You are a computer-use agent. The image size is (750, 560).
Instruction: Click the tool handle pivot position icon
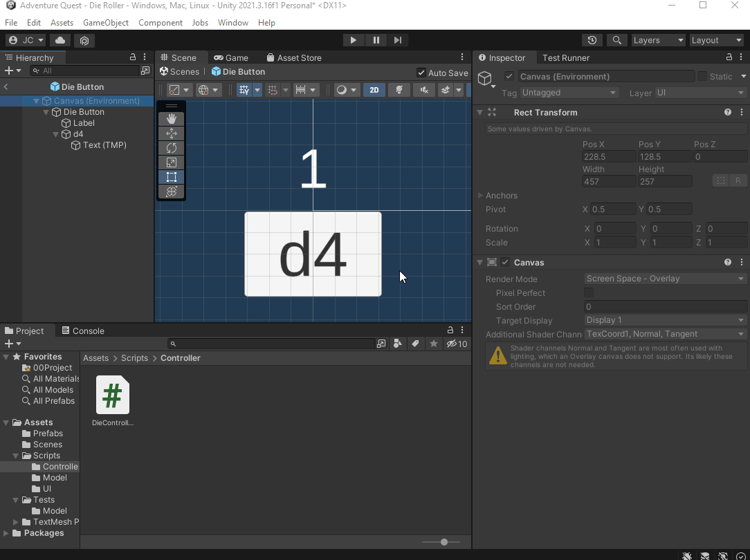click(174, 90)
